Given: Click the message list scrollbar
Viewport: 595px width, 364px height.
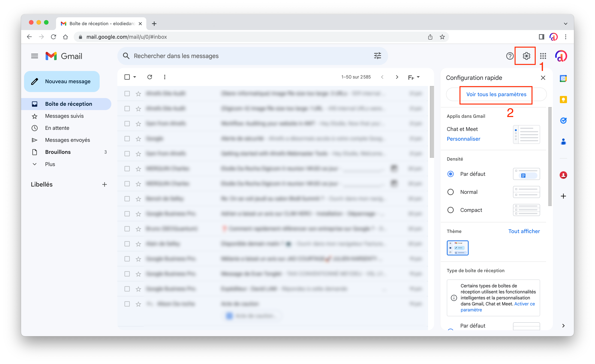Looking at the screenshot, I should pos(432,122).
